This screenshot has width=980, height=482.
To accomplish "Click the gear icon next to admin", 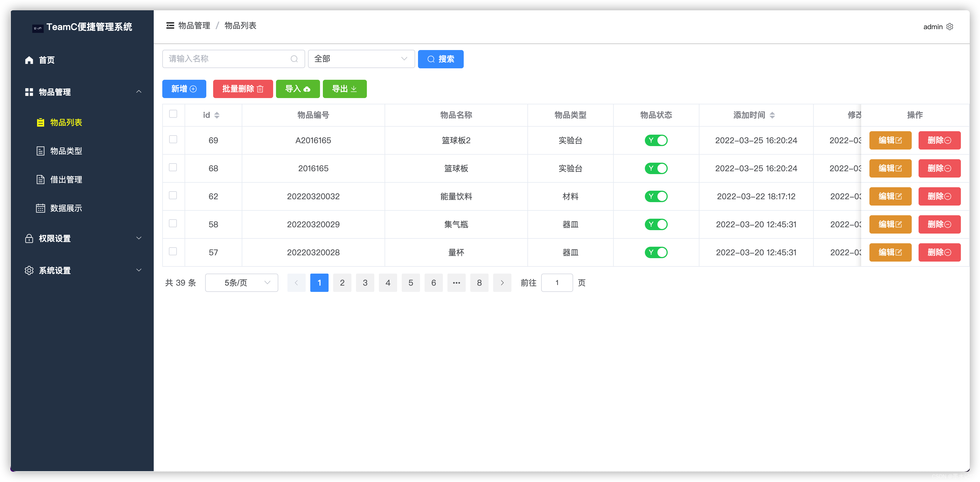I will [950, 27].
